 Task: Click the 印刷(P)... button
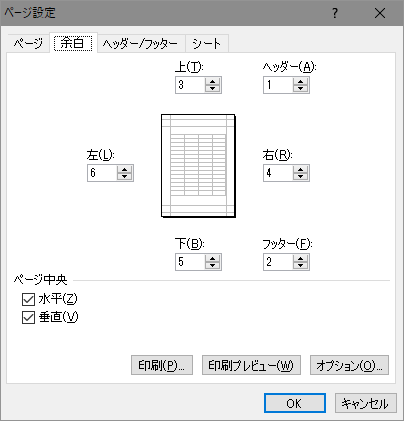click(x=162, y=365)
